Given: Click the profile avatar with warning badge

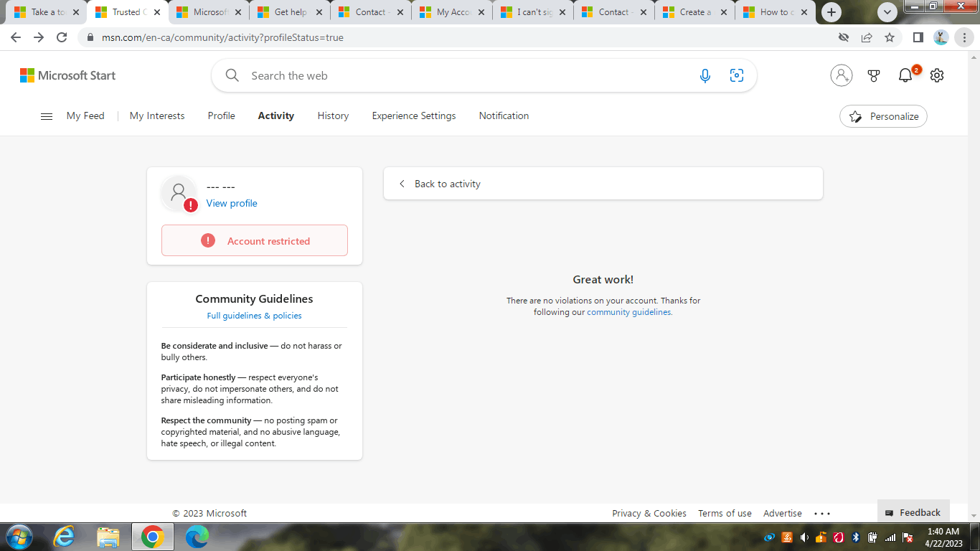Looking at the screenshot, I should 179,194.
